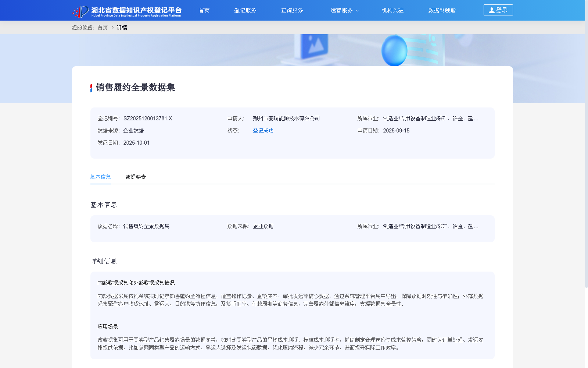Click the 详细信息 section heading
This screenshot has width=588, height=368.
point(104,261)
